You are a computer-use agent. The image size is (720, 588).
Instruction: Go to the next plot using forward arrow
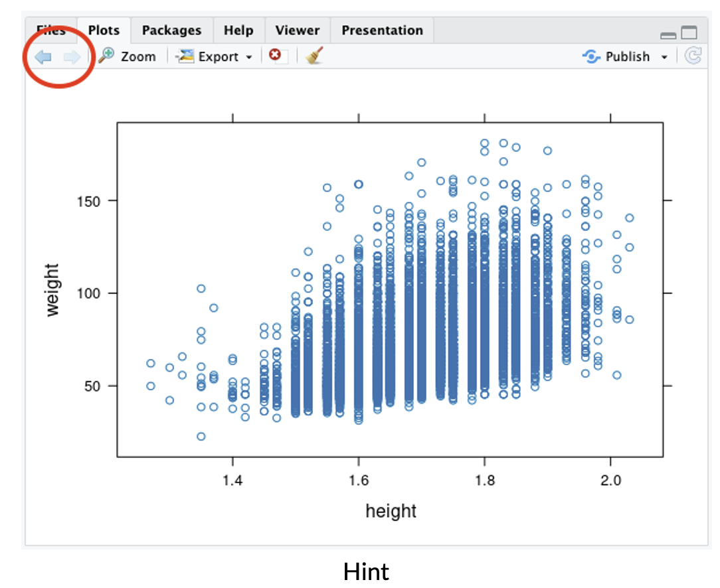[x=72, y=57]
